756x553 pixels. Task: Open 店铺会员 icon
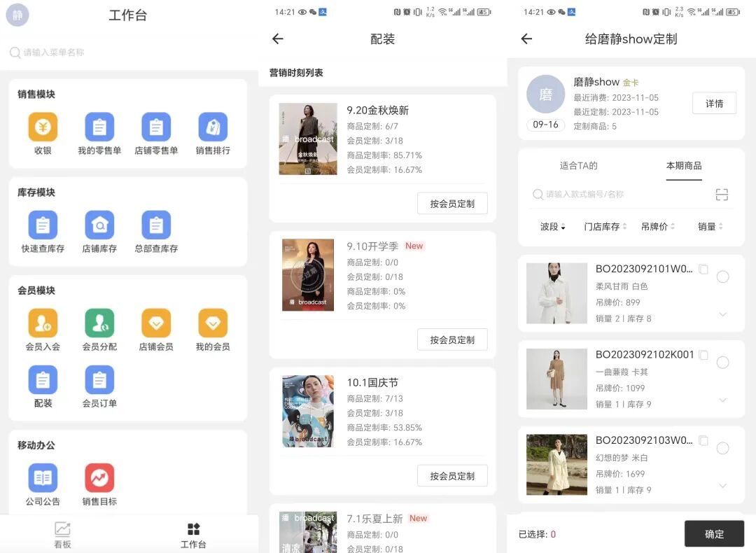pyautogui.click(x=156, y=323)
